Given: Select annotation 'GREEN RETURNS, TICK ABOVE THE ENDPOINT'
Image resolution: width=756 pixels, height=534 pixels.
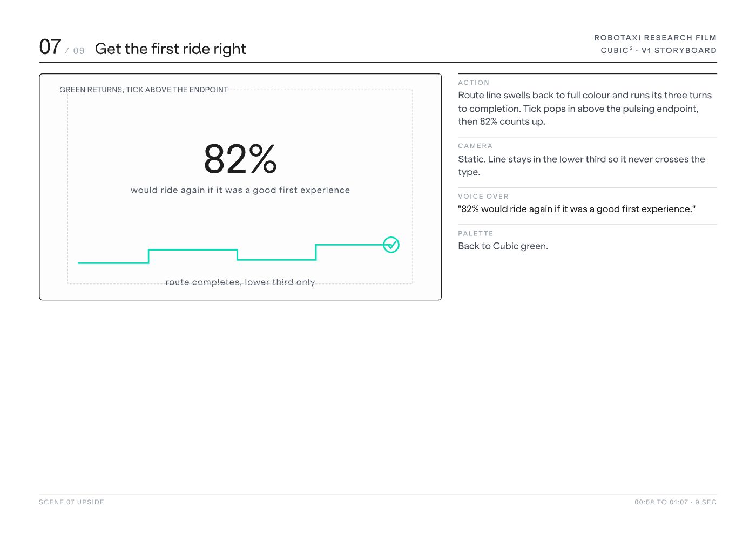Looking at the screenshot, I should click(144, 90).
